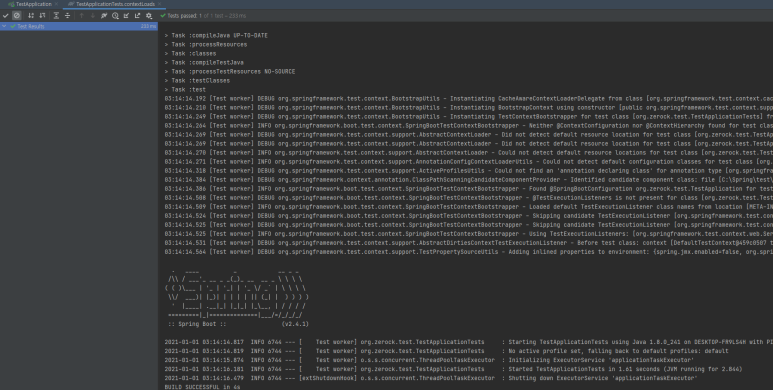This screenshot has height=390, width=773.
Task: Click the 03:14:14.192 BootstrapUtils log line
Action: click(x=468, y=99)
